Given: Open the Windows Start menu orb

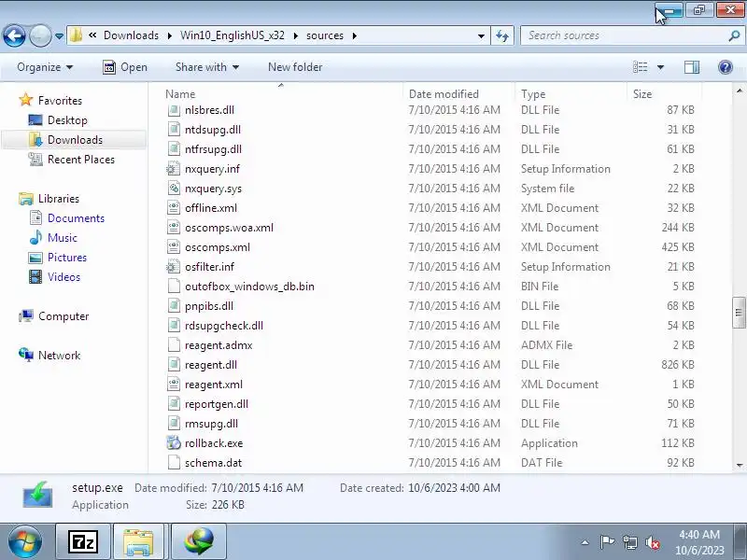Looking at the screenshot, I should [24, 541].
